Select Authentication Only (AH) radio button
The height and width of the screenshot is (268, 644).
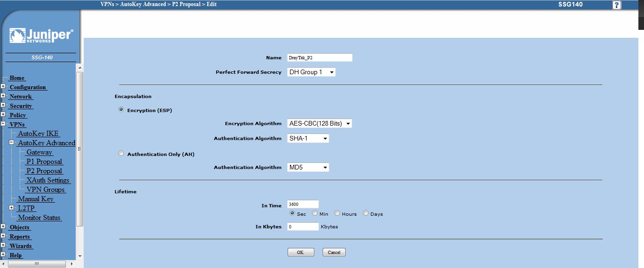pyautogui.click(x=122, y=154)
